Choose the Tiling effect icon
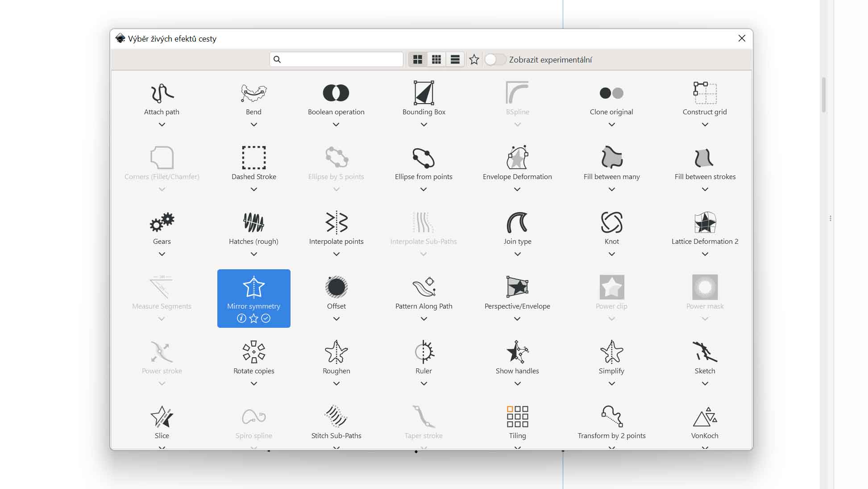Image resolution: width=868 pixels, height=489 pixels. (x=517, y=417)
